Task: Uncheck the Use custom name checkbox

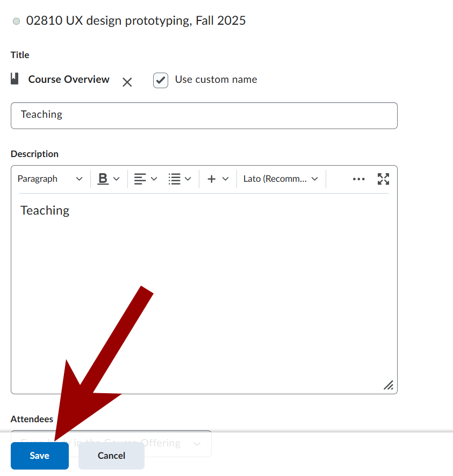Action: click(x=161, y=80)
